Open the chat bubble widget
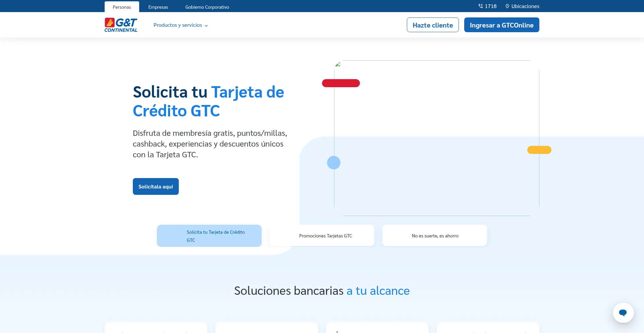This screenshot has height=333, width=644. coord(623,313)
